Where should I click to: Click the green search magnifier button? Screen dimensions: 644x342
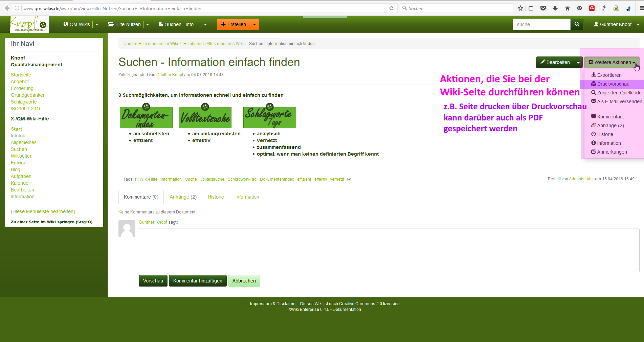pos(577,24)
